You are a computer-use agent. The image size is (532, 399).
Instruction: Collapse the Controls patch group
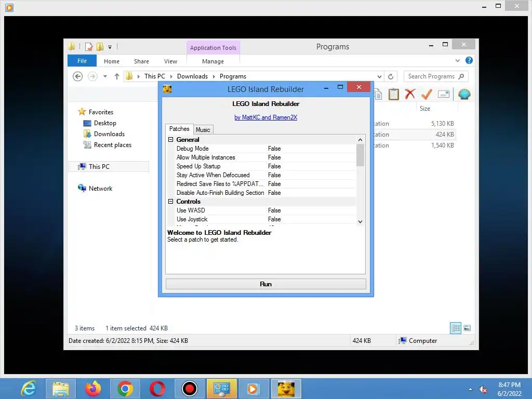pos(170,201)
